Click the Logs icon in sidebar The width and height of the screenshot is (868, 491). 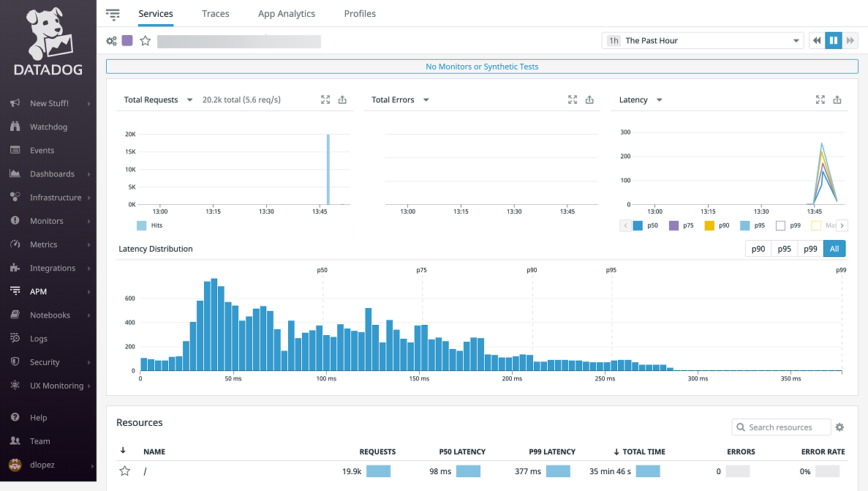tap(15, 338)
